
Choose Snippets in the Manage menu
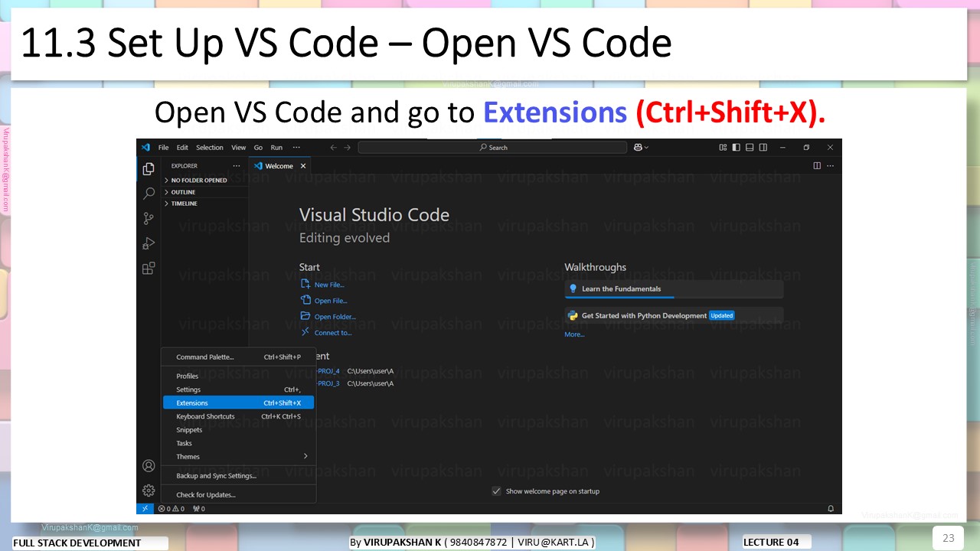point(239,429)
